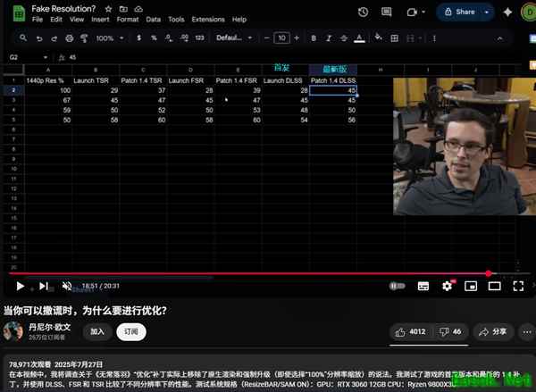Switch to miniplayer mode
Image resolution: width=536 pixels, height=392 pixels.
(x=471, y=286)
